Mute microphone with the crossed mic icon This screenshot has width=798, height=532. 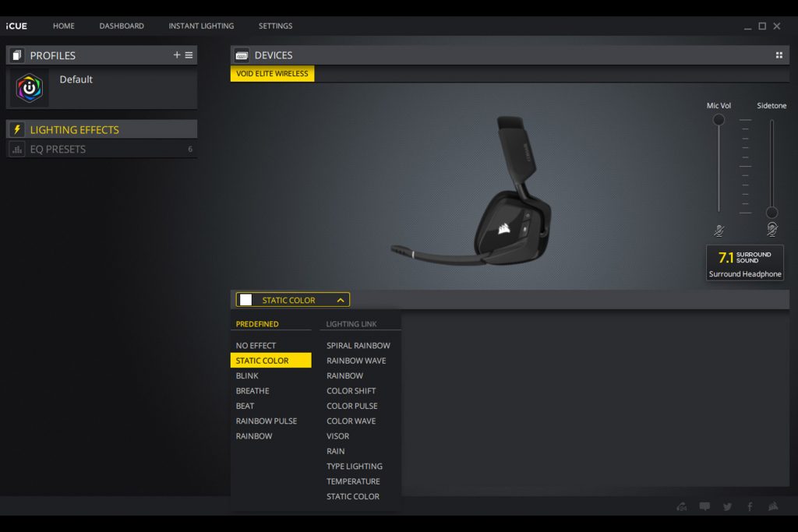pos(719,231)
